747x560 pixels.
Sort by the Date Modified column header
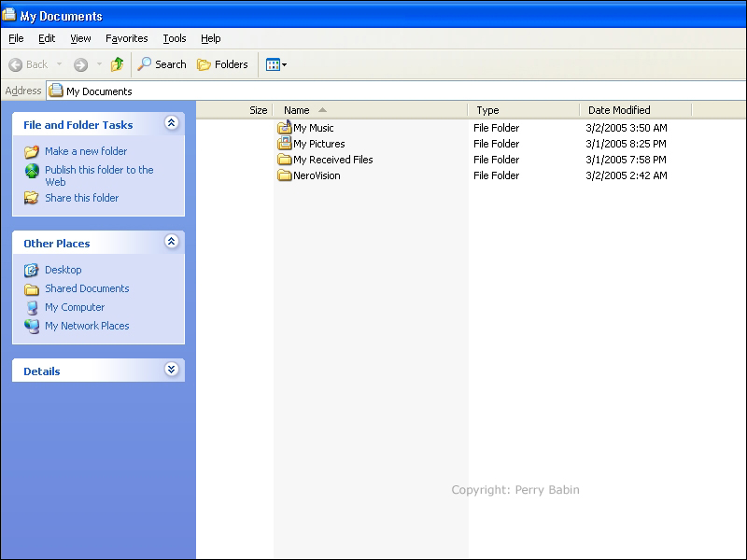click(636, 110)
